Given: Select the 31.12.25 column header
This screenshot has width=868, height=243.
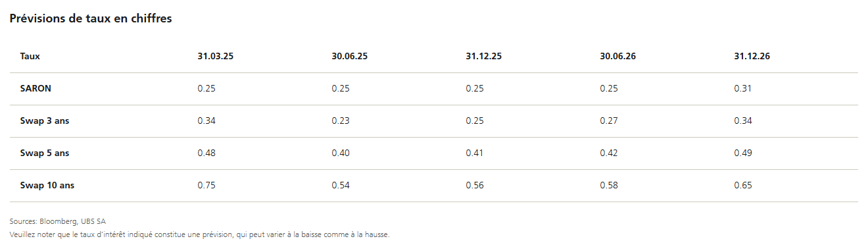Looking at the screenshot, I should pyautogui.click(x=484, y=57).
